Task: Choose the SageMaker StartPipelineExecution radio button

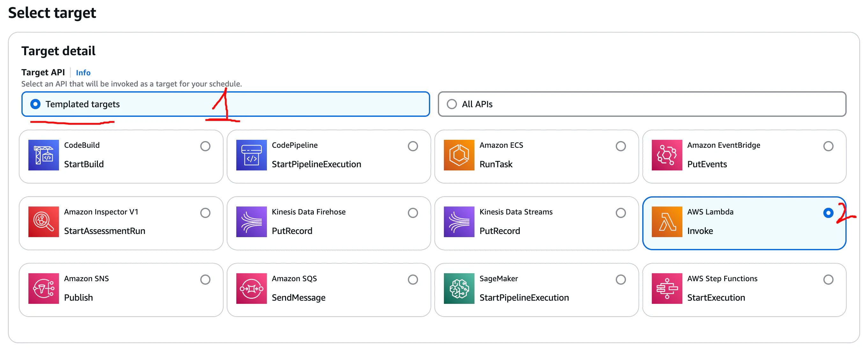Action: [x=621, y=280]
